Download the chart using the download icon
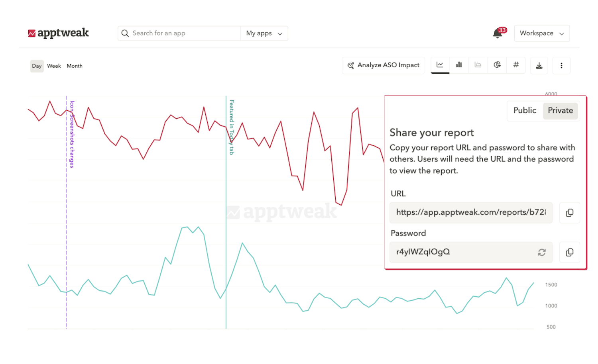This screenshot has height=364, width=598. pos(539,65)
